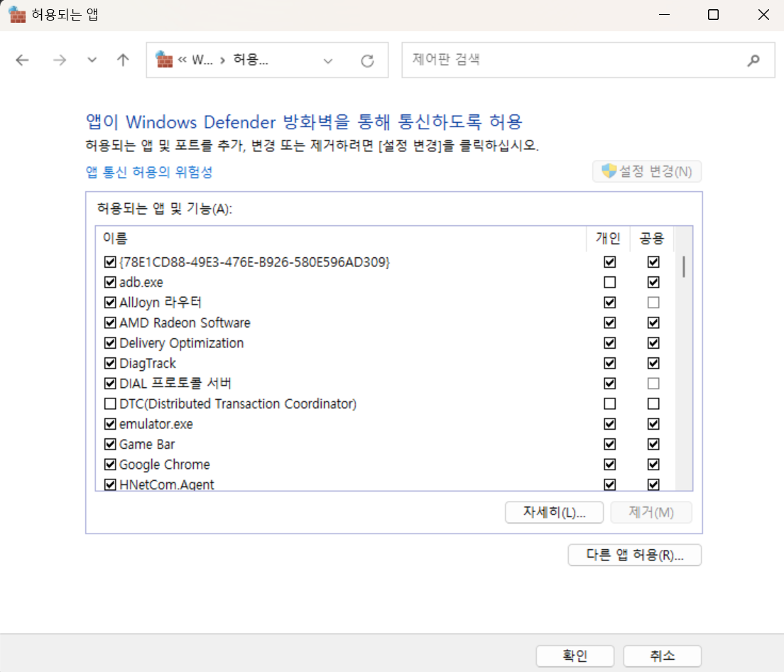The width and height of the screenshot is (784, 672).
Task: Click the 제거(M) remove button
Action: coord(651,512)
